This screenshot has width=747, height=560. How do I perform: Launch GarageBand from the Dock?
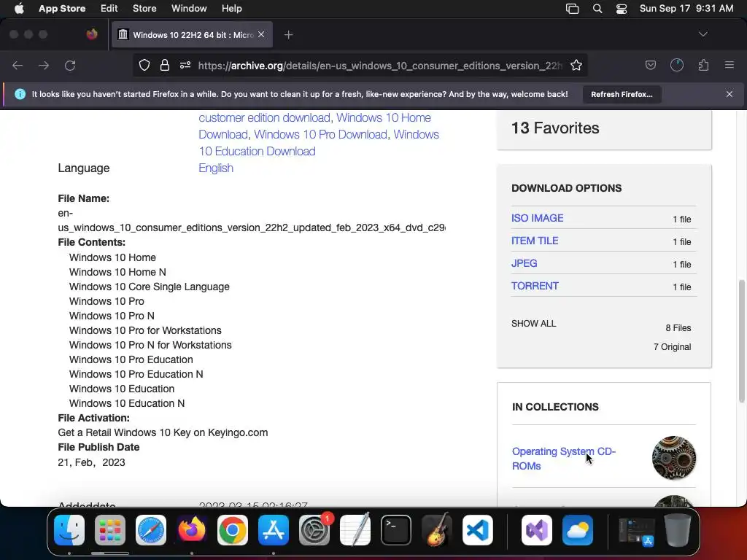pyautogui.click(x=437, y=529)
